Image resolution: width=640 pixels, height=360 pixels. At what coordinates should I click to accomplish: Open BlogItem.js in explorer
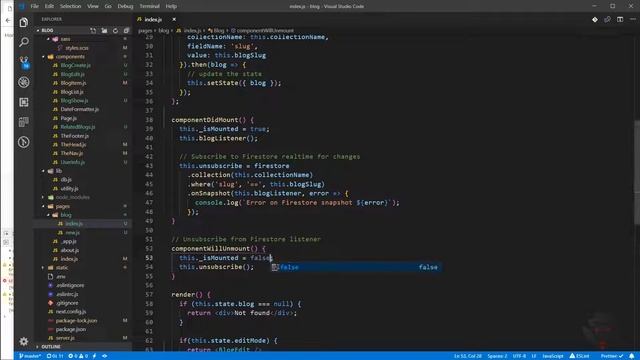73,83
